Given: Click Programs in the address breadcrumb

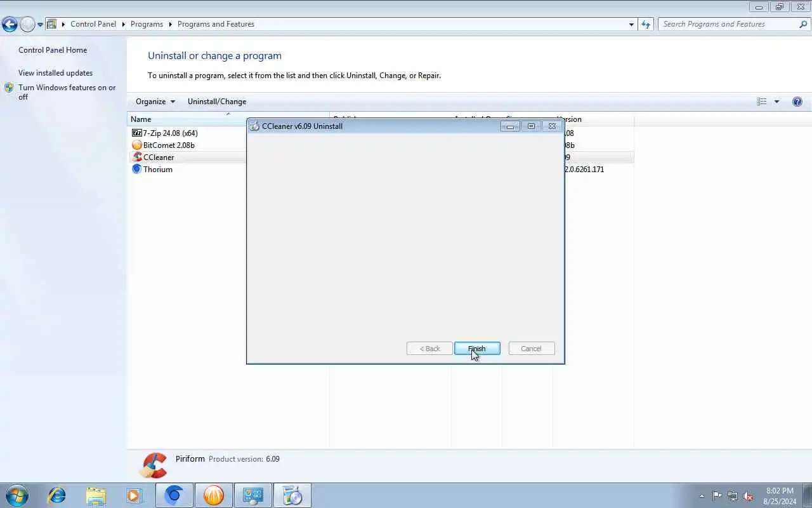Looking at the screenshot, I should [147, 24].
